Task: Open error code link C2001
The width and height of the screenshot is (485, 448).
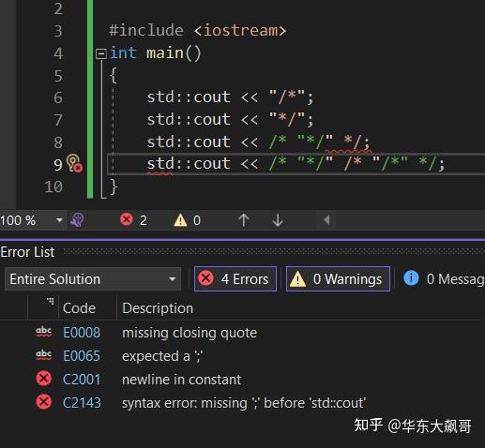Action: (x=82, y=380)
